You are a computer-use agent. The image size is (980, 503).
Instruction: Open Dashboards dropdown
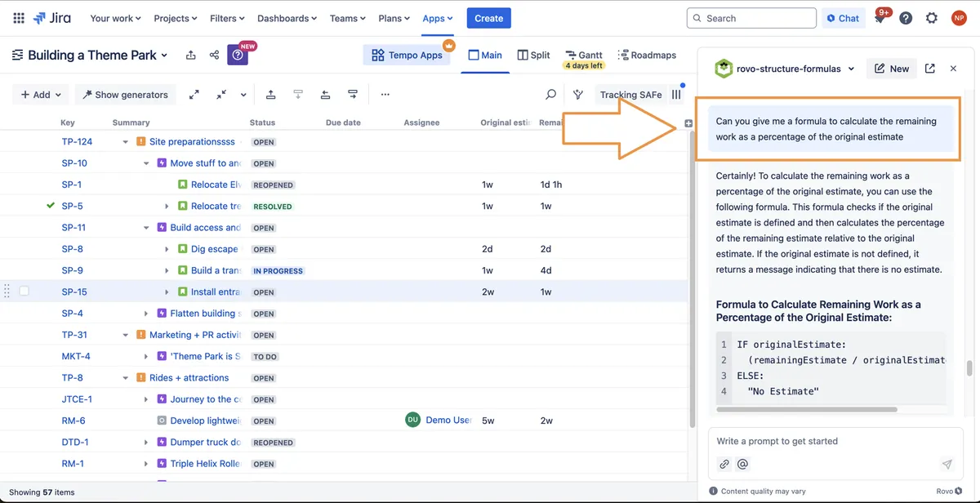point(289,18)
